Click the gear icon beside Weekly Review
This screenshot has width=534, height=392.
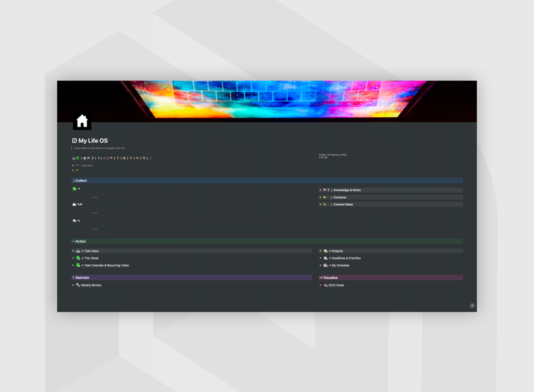(78, 284)
